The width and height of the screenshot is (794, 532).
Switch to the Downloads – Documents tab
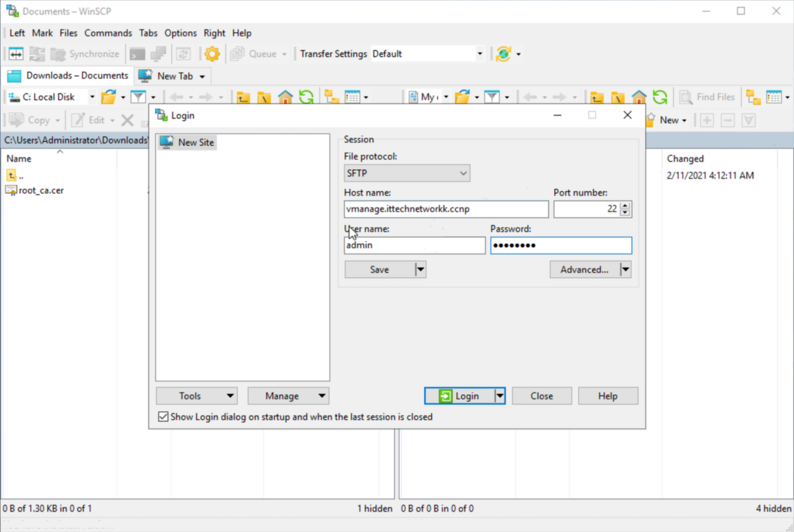pyautogui.click(x=68, y=75)
